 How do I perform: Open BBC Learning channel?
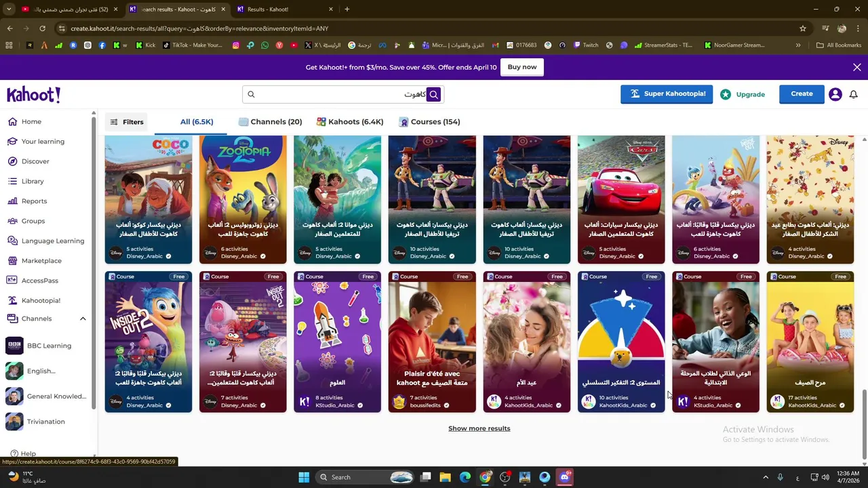[46, 346]
